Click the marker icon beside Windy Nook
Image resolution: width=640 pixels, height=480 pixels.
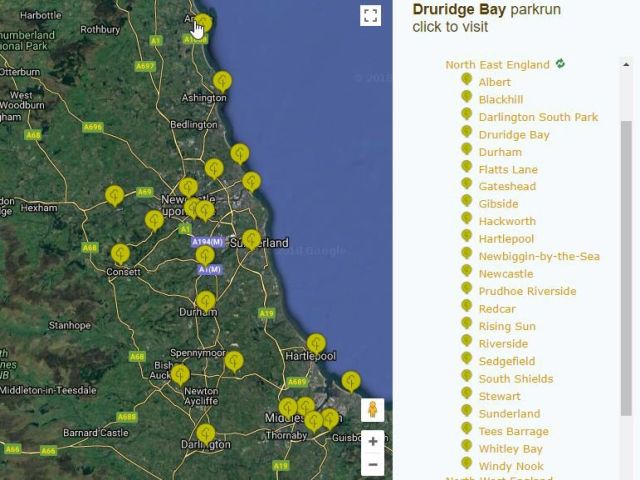click(x=467, y=463)
